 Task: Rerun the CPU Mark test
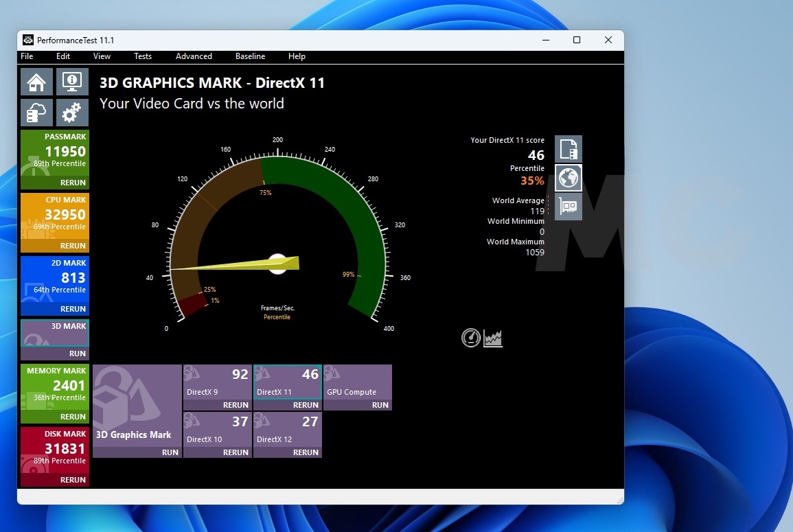point(73,246)
